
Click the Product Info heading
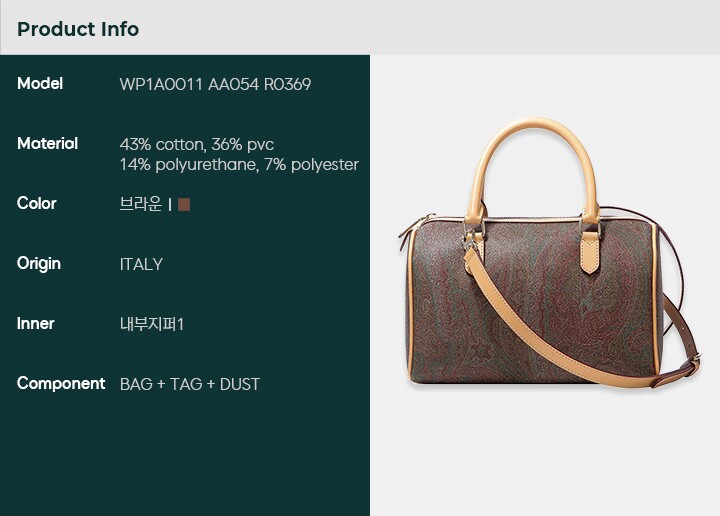click(x=78, y=29)
